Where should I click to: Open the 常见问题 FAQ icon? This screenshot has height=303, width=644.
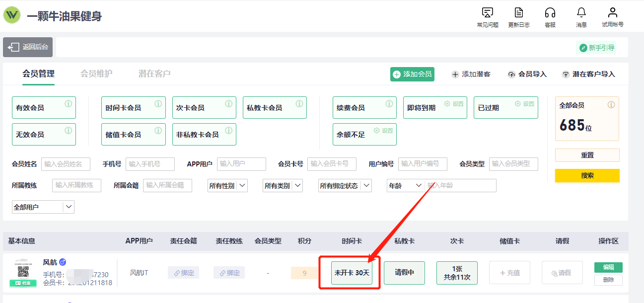pyautogui.click(x=487, y=13)
